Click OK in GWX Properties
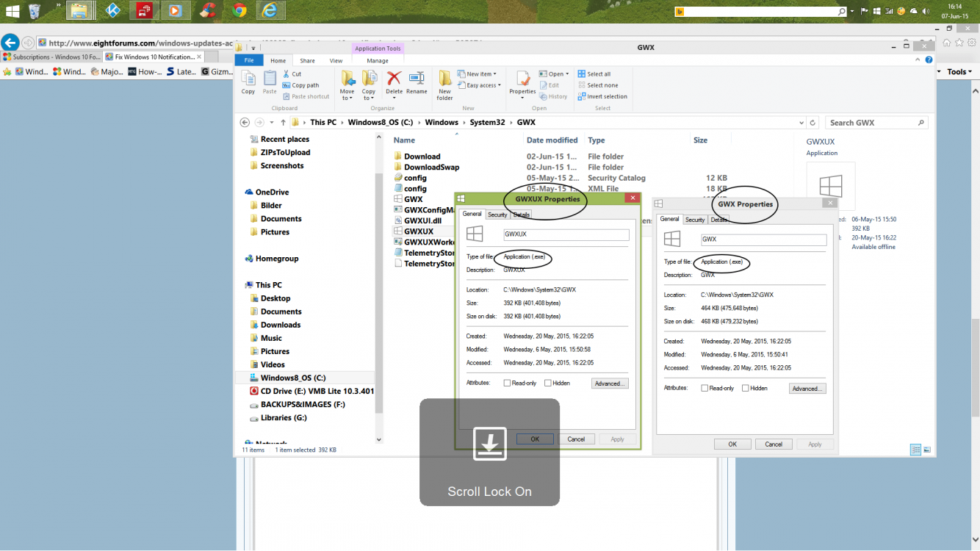Image resolution: width=980 pixels, height=551 pixels. click(x=732, y=444)
